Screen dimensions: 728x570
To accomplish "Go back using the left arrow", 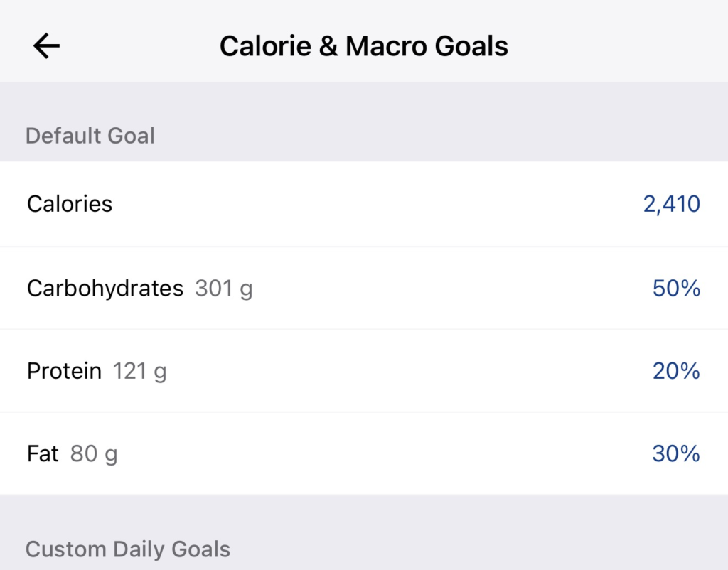I will 46,47.
